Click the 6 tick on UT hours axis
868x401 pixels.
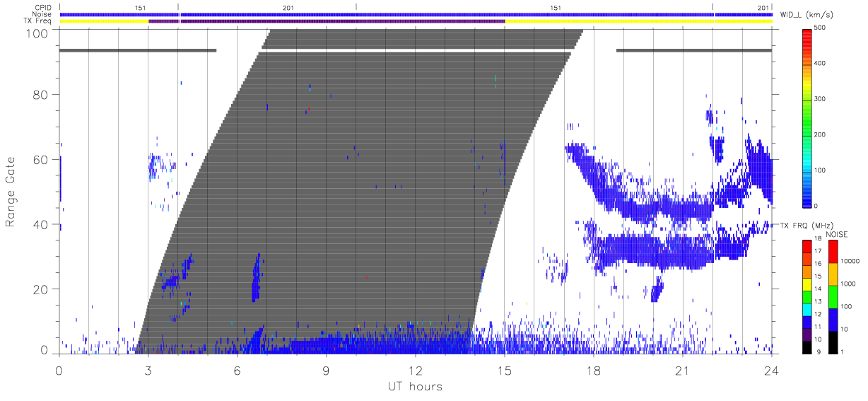237,370
